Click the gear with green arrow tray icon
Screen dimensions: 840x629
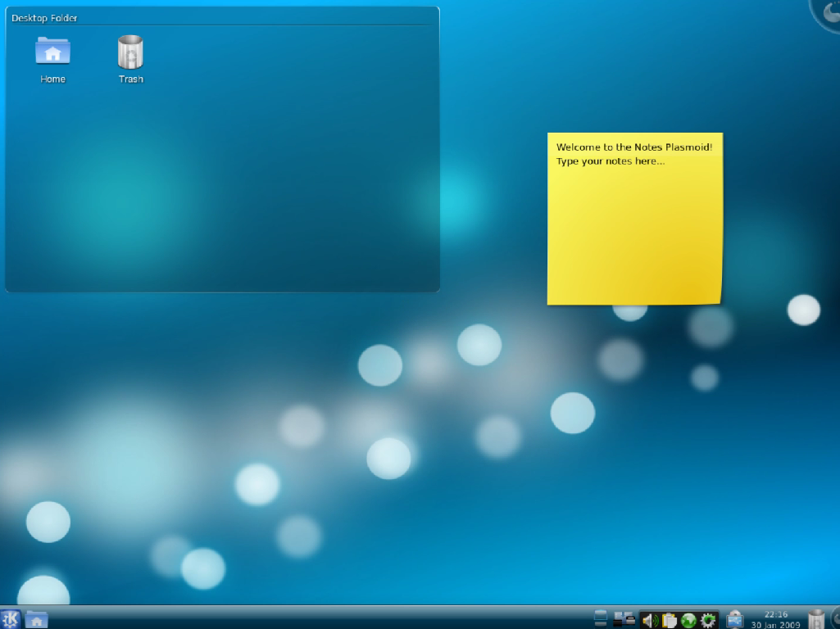708,621
